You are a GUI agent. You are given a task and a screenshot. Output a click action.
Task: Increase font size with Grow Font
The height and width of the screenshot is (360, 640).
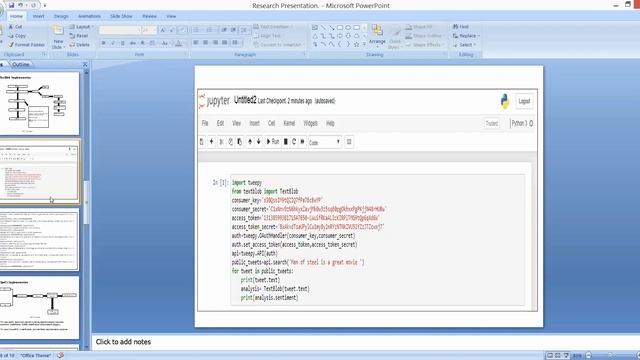[x=162, y=30]
